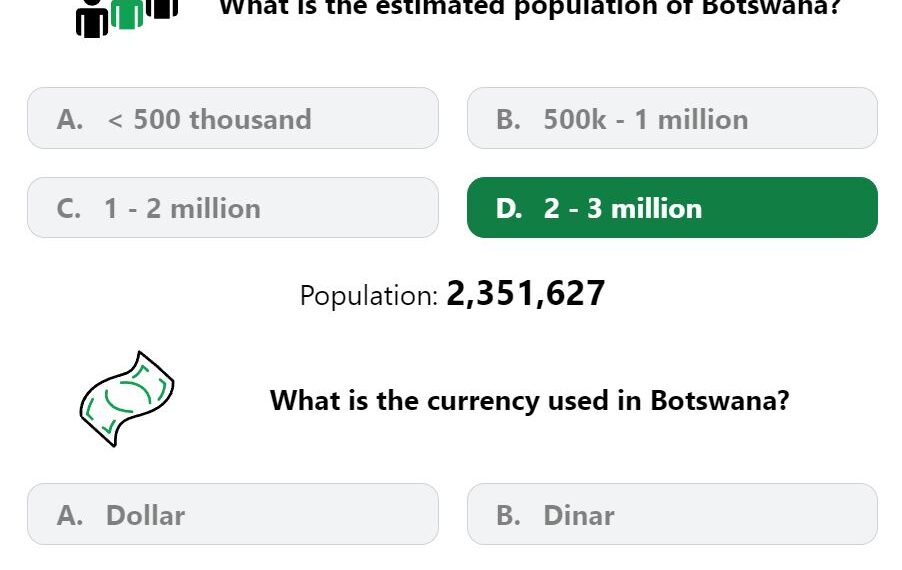Viewport: 902px width, 570px height.
Task: Select answer A. < 500 thousand
Action: click(233, 118)
